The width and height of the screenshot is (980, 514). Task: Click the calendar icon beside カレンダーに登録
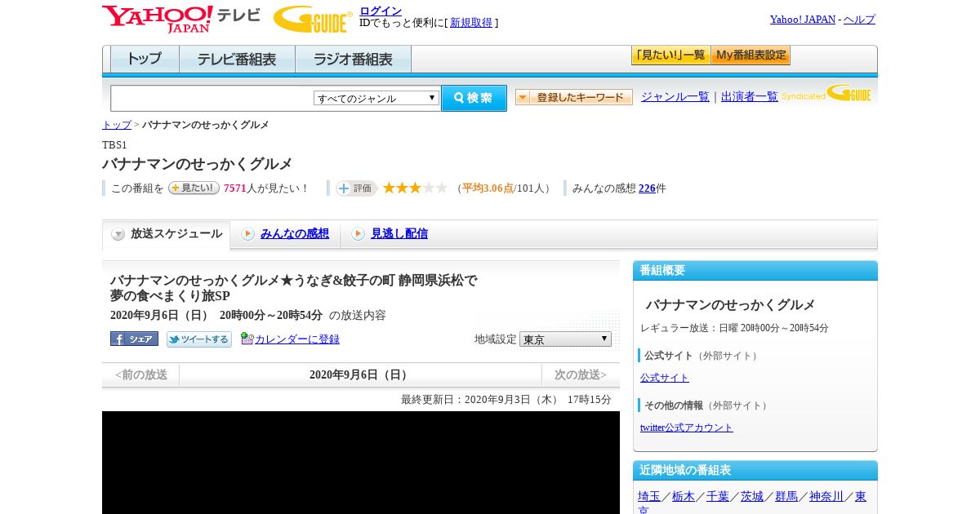(247, 339)
